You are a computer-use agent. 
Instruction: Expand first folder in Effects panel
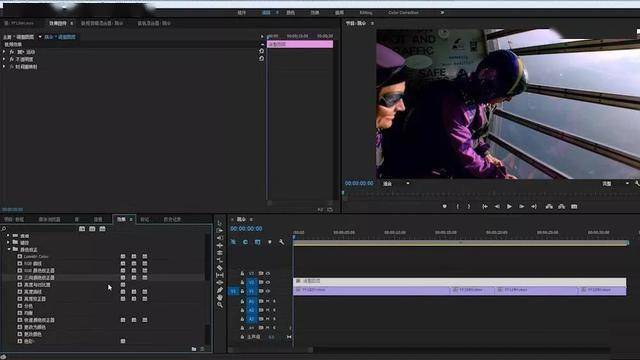[8, 236]
